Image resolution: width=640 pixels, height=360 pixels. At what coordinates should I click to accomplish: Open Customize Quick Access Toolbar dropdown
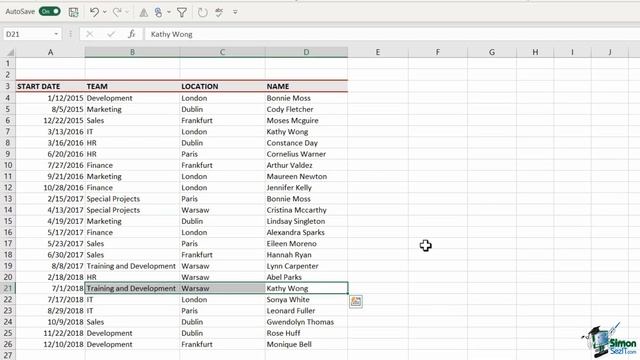coord(235,12)
